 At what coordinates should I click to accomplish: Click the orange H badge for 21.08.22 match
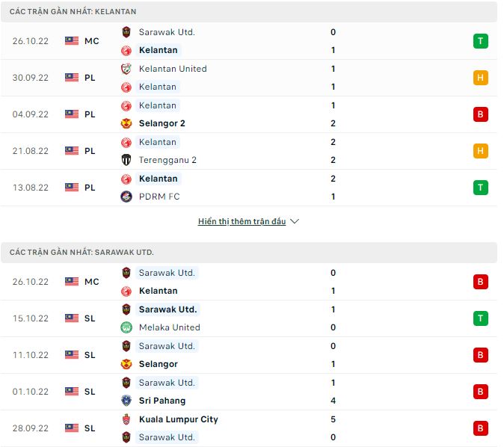coord(481,151)
